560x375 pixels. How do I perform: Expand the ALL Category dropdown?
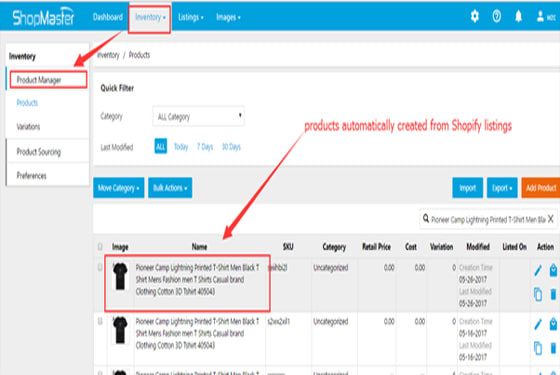[x=199, y=116]
